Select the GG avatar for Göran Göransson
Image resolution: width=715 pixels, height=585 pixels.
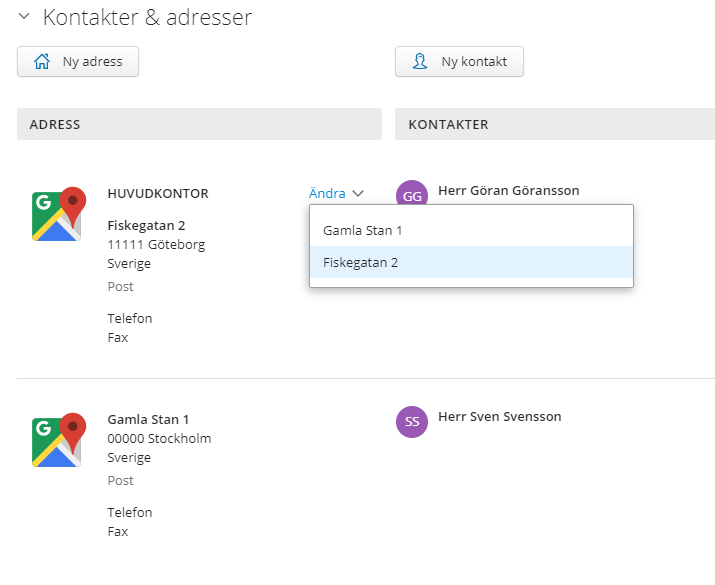[412, 192]
